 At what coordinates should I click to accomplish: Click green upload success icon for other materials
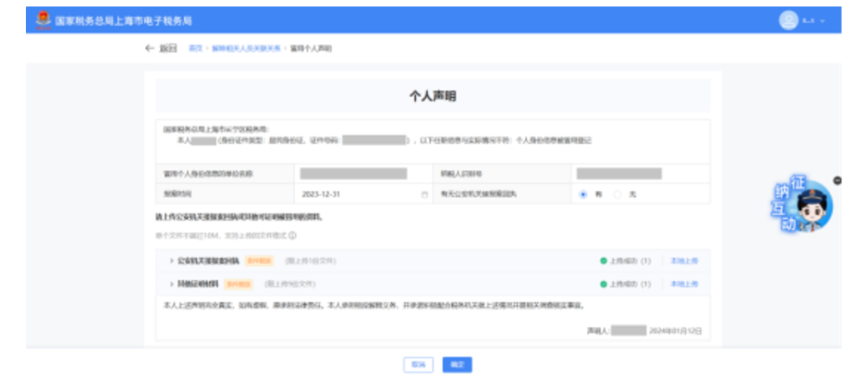coord(603,284)
